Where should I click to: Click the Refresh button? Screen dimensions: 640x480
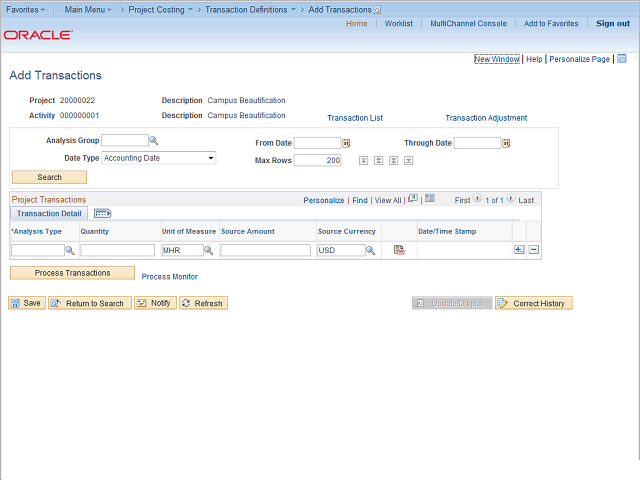click(x=203, y=303)
